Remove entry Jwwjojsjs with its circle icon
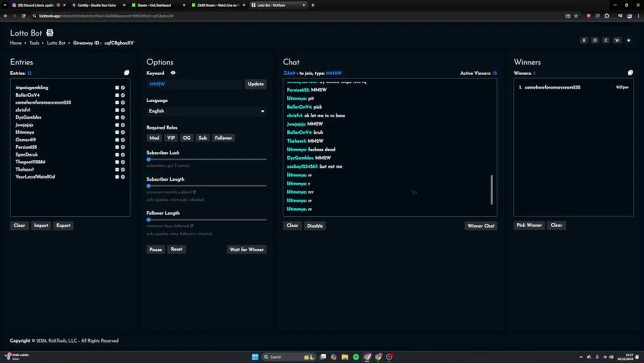The image size is (644, 363). [122, 125]
